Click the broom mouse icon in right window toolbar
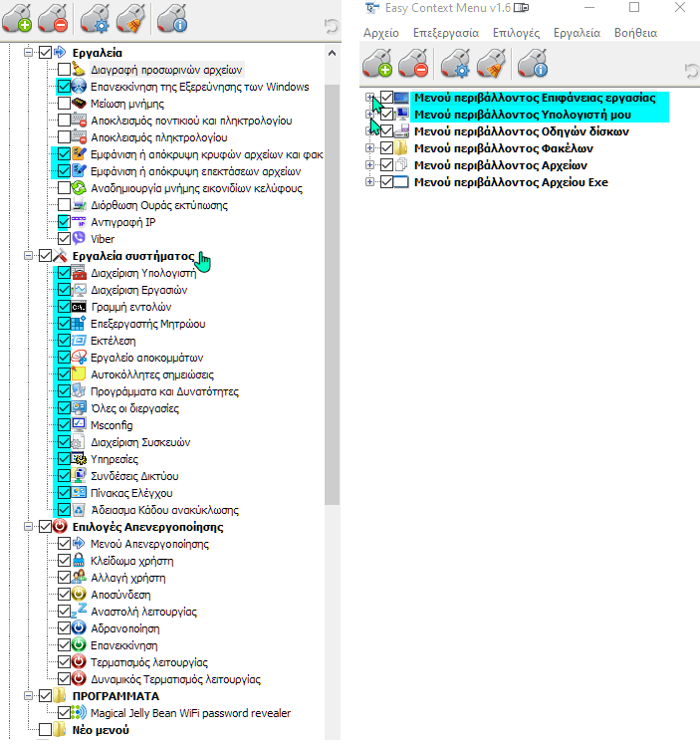 click(491, 64)
